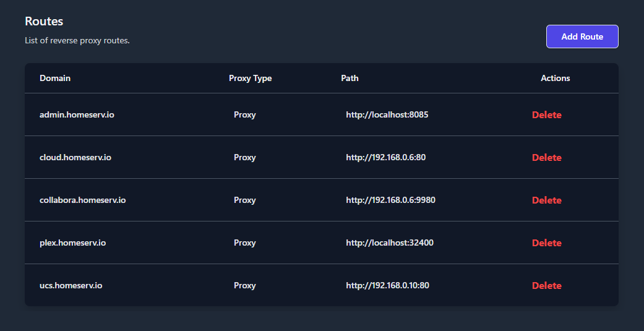The height and width of the screenshot is (331, 644).
Task: Select the admin.homeserv.io domain text
Action: pyautogui.click(x=77, y=115)
